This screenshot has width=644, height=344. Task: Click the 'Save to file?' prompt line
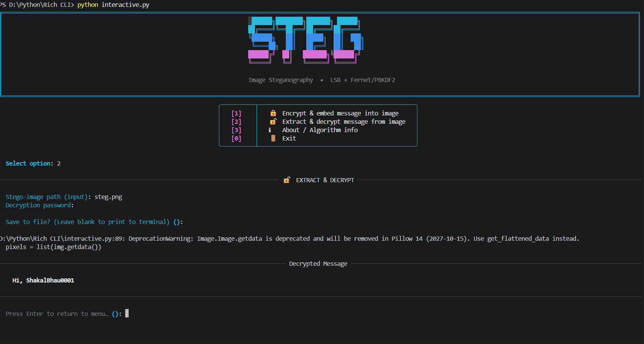94,222
